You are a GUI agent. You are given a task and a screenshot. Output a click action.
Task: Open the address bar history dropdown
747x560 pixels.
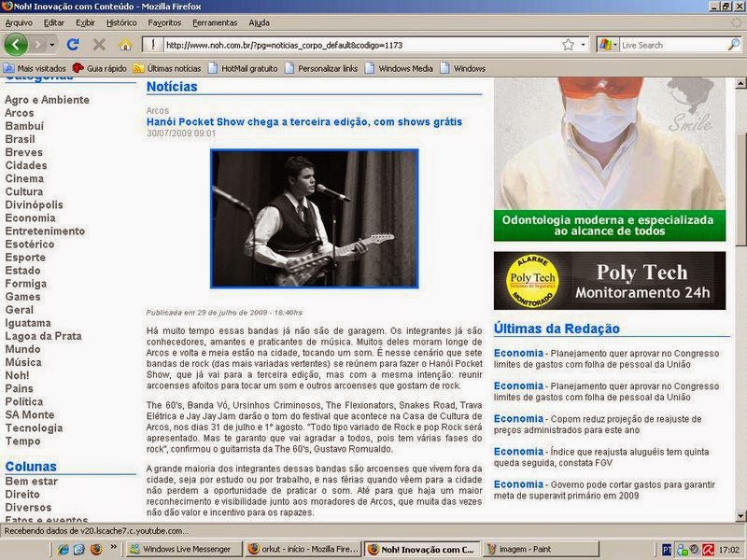click(x=583, y=45)
